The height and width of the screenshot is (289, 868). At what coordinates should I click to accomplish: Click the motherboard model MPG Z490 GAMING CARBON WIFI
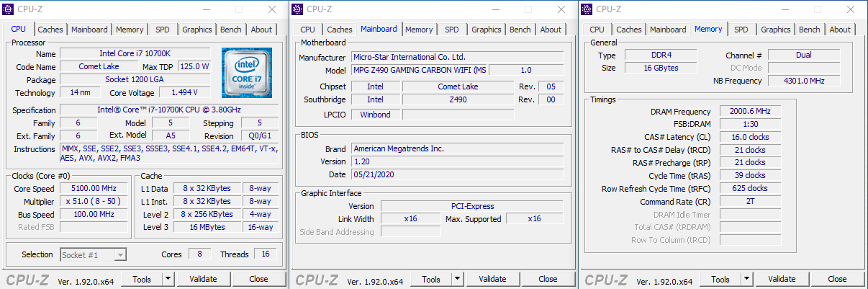[x=420, y=70]
